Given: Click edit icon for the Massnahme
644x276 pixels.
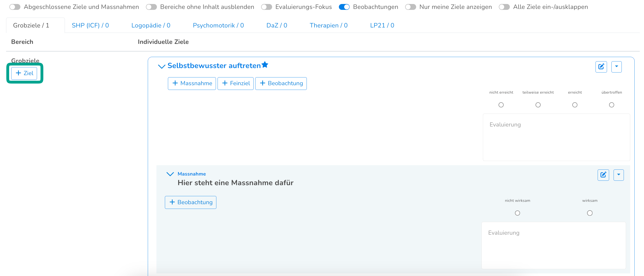Looking at the screenshot, I should (603, 175).
